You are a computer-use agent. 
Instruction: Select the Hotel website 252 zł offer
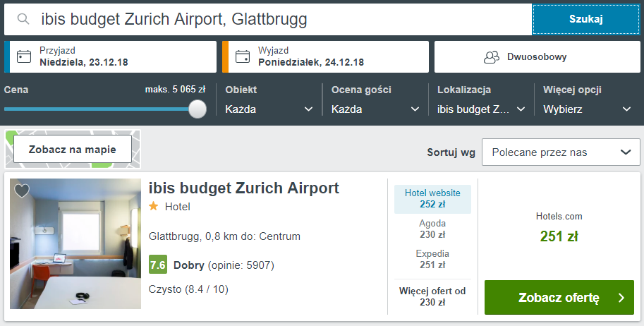432,199
